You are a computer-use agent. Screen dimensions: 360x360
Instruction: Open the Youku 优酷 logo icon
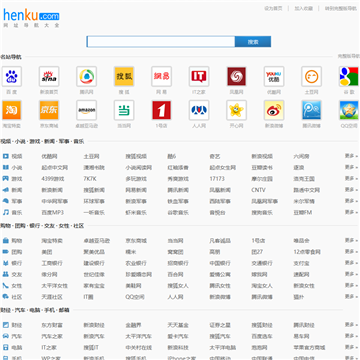(x=274, y=76)
